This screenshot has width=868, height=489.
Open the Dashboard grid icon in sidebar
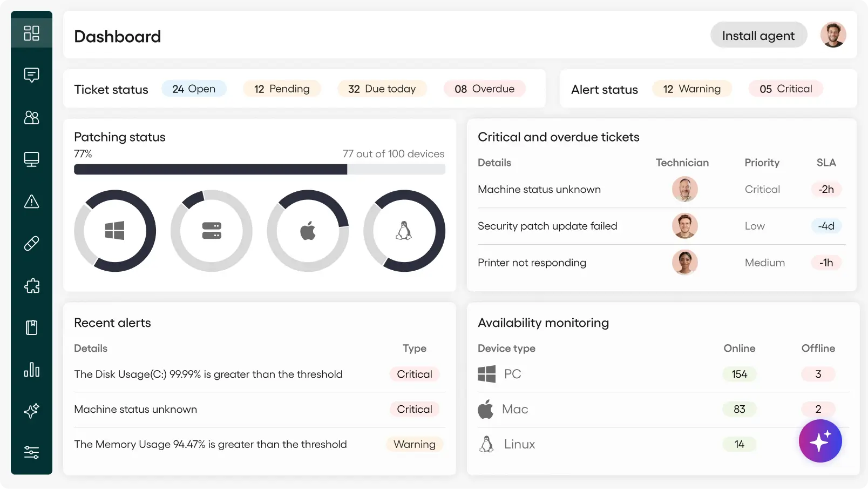pyautogui.click(x=31, y=33)
